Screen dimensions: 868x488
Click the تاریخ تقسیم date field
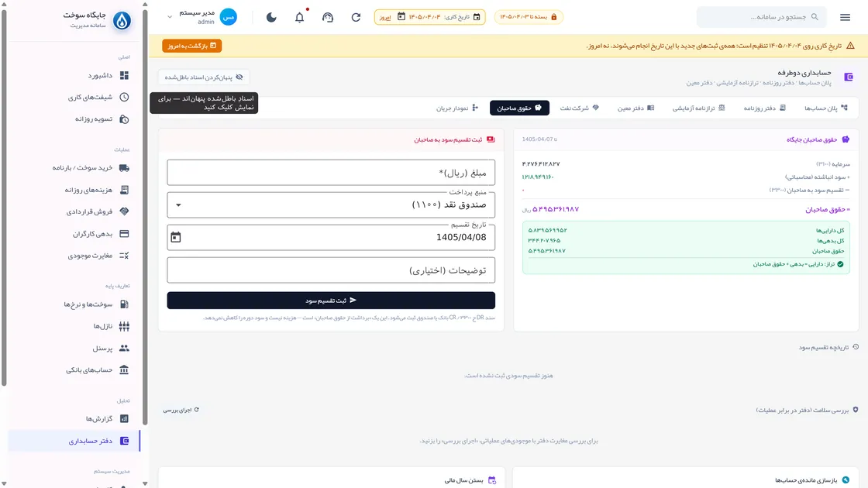[331, 237]
